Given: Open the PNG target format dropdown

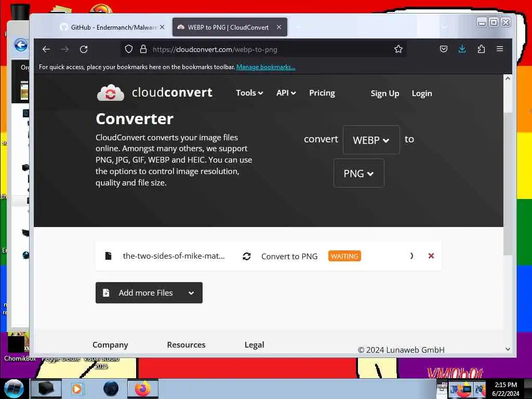Looking at the screenshot, I should point(358,173).
